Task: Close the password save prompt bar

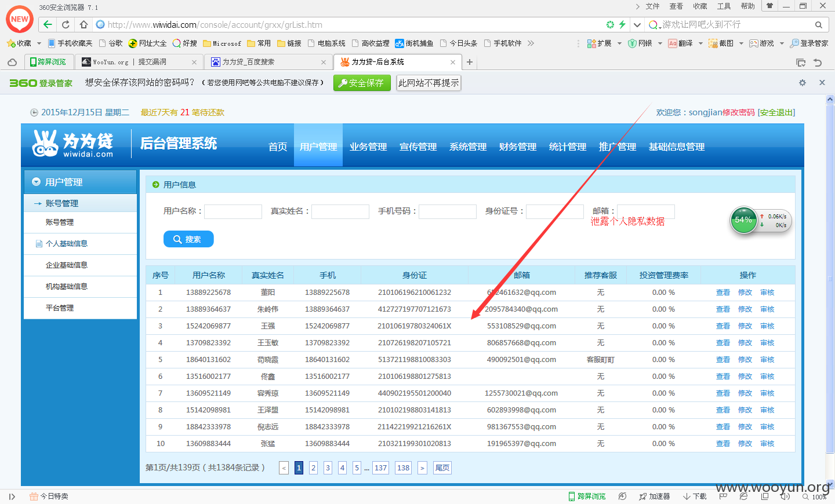Action: [822, 83]
